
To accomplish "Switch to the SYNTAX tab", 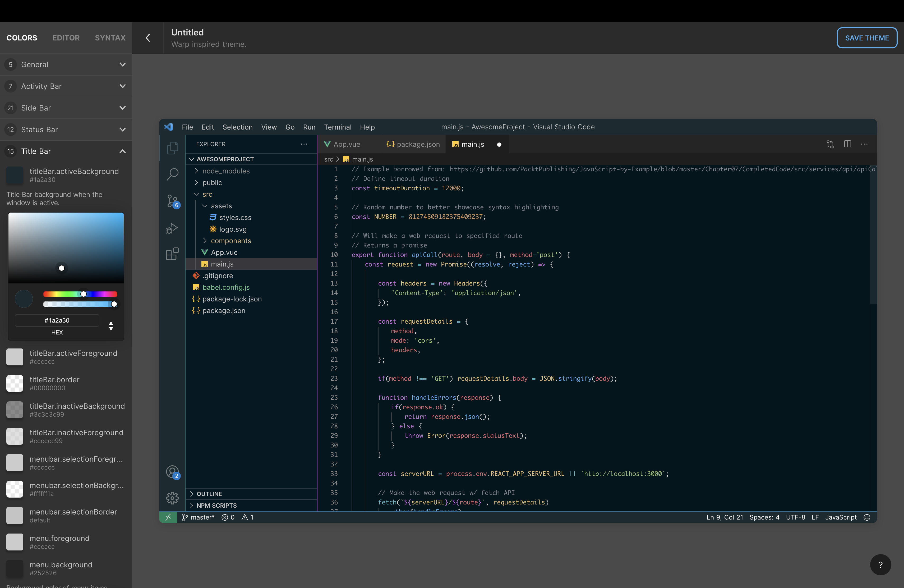I will (x=110, y=38).
